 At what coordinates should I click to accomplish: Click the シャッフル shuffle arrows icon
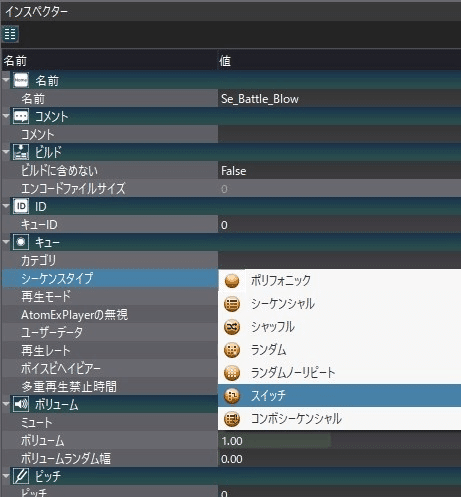coord(232,327)
